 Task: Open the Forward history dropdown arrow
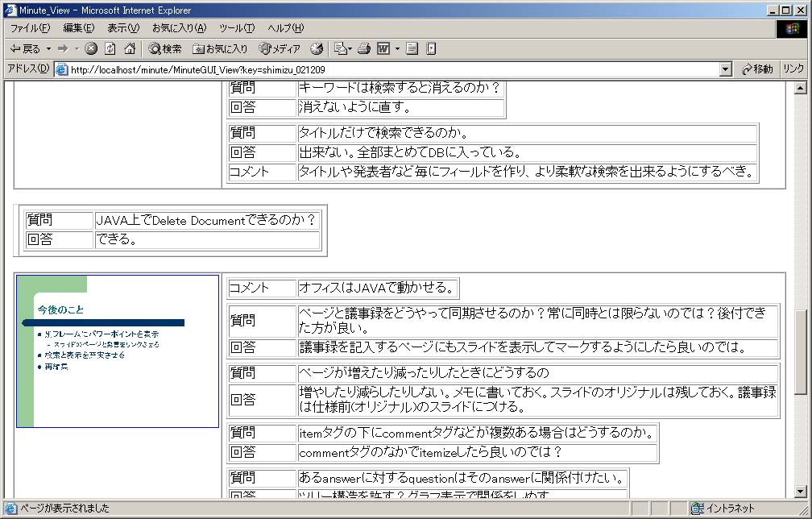coord(77,48)
